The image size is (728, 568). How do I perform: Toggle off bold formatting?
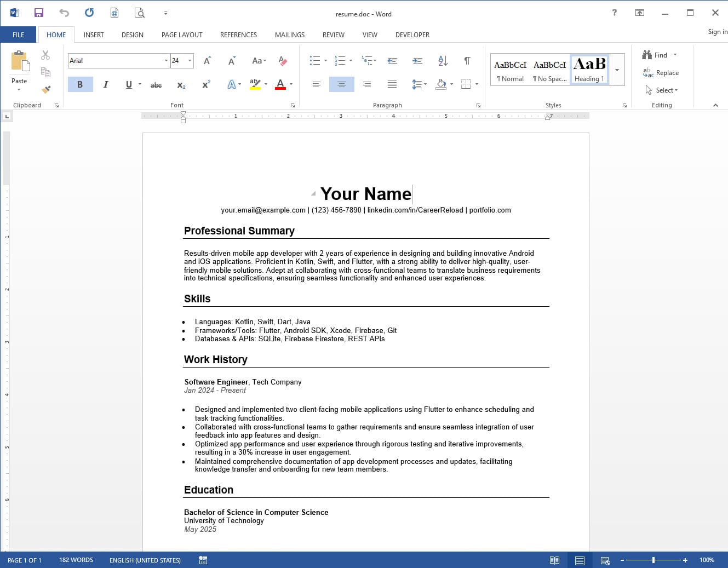(80, 84)
